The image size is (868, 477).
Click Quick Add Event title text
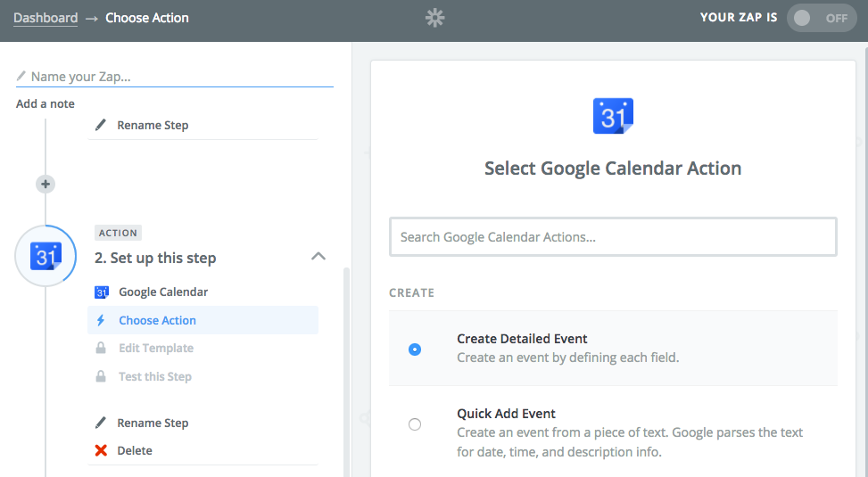(506, 414)
